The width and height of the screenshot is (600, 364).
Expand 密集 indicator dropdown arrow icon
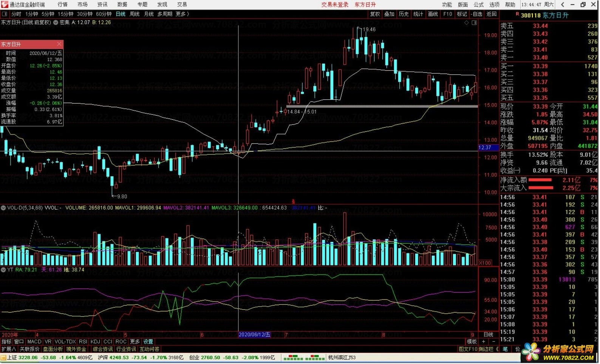56,23
